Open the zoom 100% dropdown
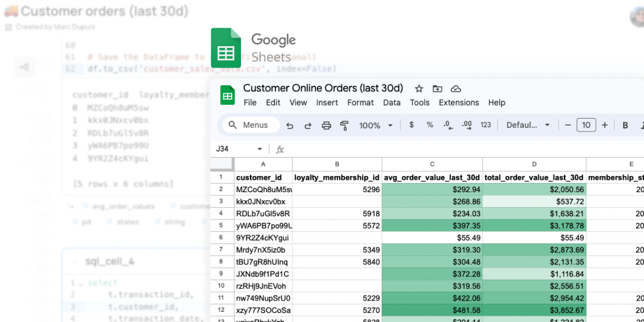This screenshot has height=322, width=644. tap(376, 126)
